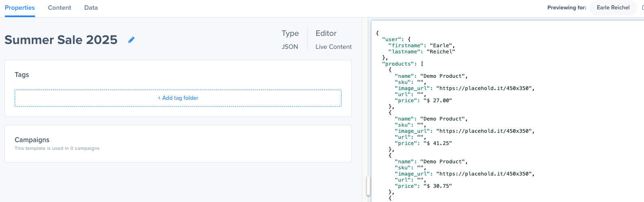
Task: Click the Type JSON label
Action: (x=289, y=47)
